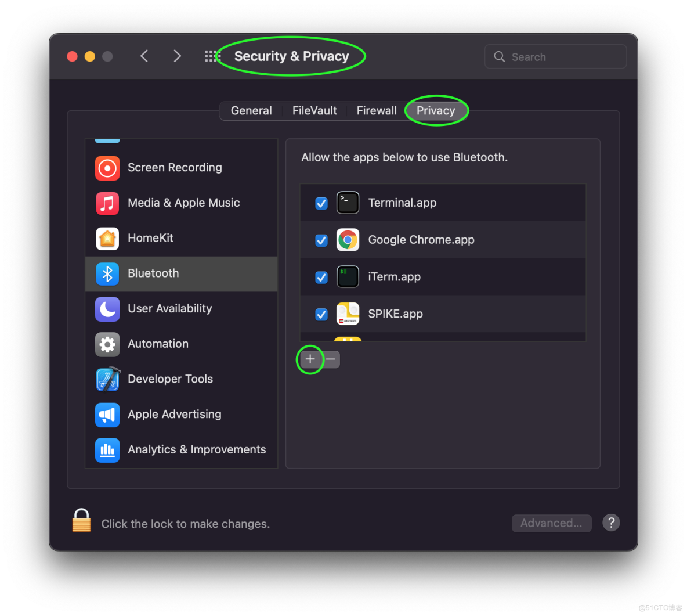Click the iTerm.app icon

coord(348,277)
